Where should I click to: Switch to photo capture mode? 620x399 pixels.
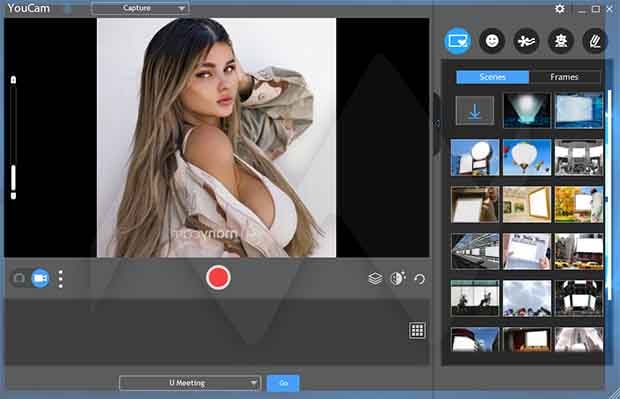[19, 278]
